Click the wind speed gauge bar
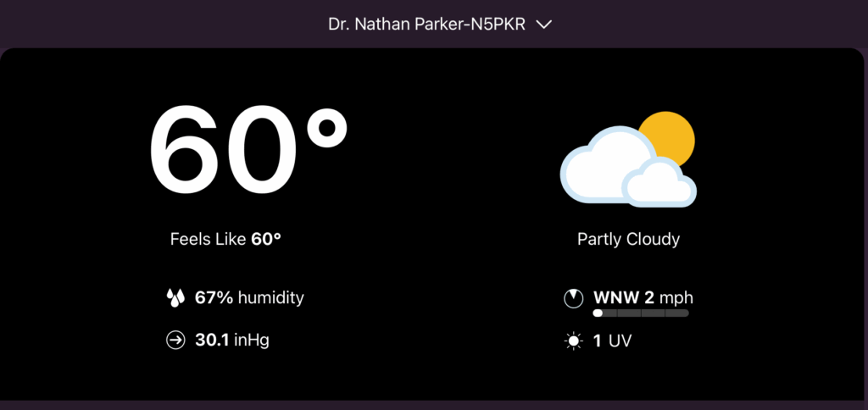The image size is (868, 410). 641,313
